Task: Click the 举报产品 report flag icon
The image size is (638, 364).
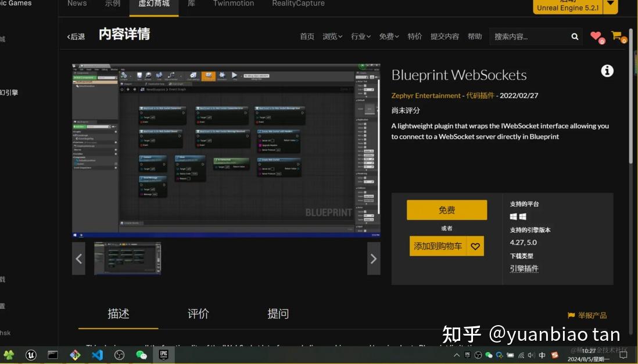Action: click(x=571, y=315)
